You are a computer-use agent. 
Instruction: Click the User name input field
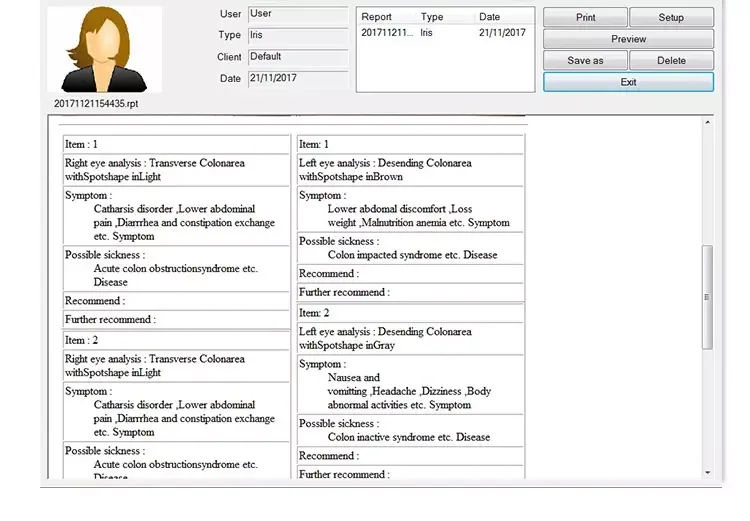(297, 14)
